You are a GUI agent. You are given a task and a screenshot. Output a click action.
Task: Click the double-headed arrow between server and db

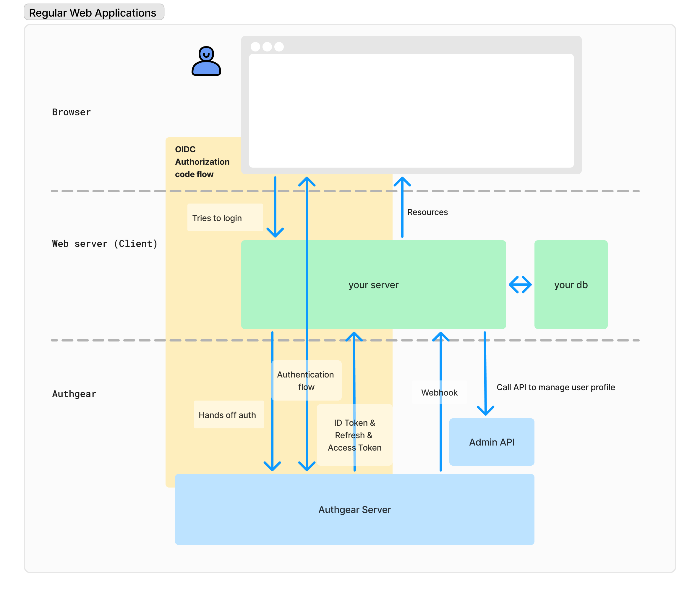coord(520,285)
